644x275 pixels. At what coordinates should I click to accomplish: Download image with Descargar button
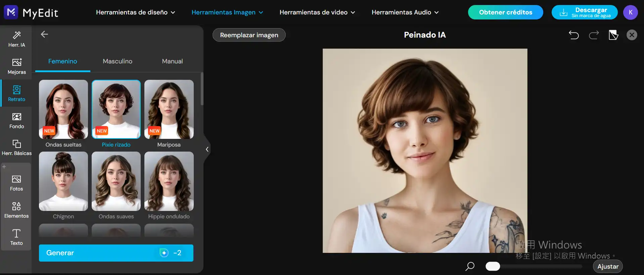[585, 12]
